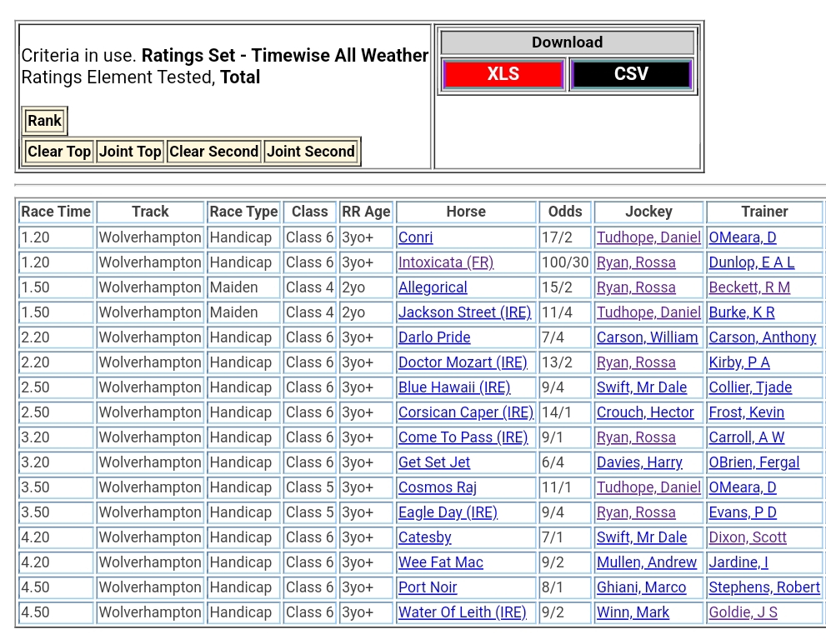Download the ratings as CSV
Viewport: 826px width, 644px height.
[631, 74]
